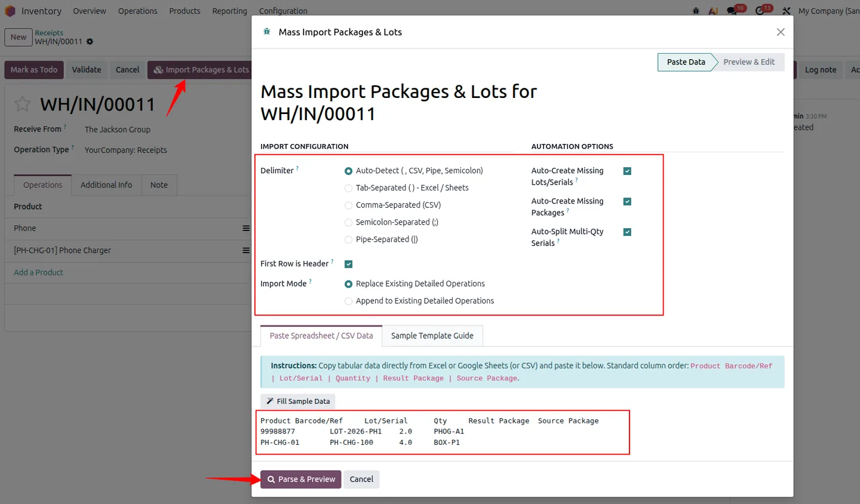Click Cancel in the receipt toolbar
This screenshot has height=504, width=860.
(127, 70)
